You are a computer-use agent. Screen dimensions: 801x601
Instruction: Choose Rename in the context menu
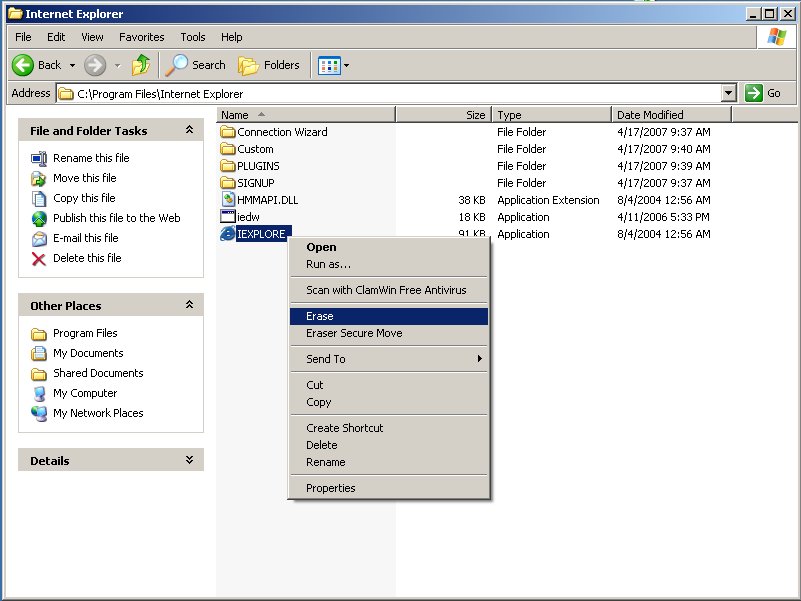[389, 462]
